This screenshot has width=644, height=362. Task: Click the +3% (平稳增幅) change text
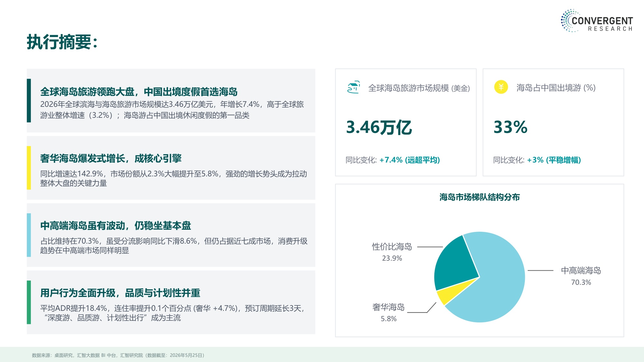click(x=554, y=160)
